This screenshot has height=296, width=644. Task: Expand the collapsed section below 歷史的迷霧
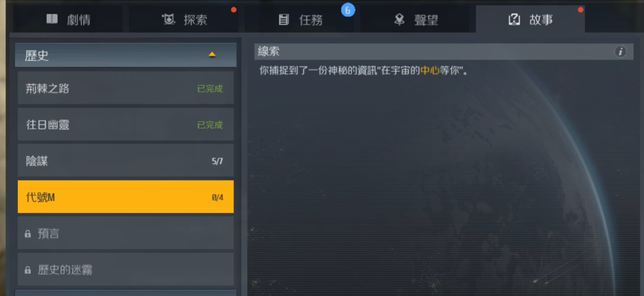coord(126,293)
